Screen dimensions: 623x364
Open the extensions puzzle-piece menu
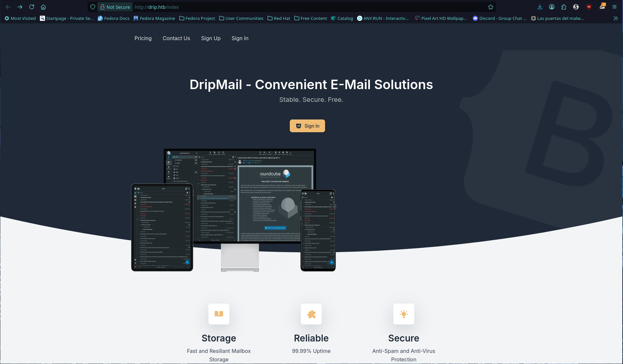tap(564, 7)
